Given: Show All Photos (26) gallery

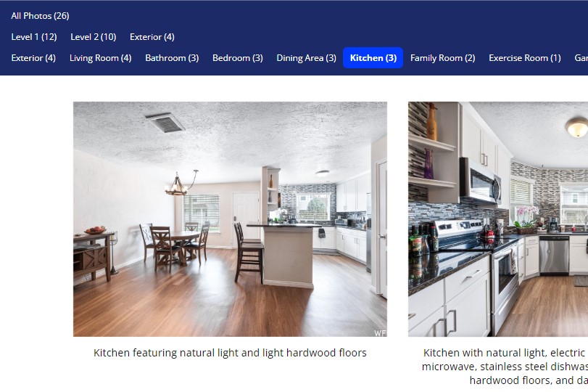Looking at the screenshot, I should coord(40,16).
